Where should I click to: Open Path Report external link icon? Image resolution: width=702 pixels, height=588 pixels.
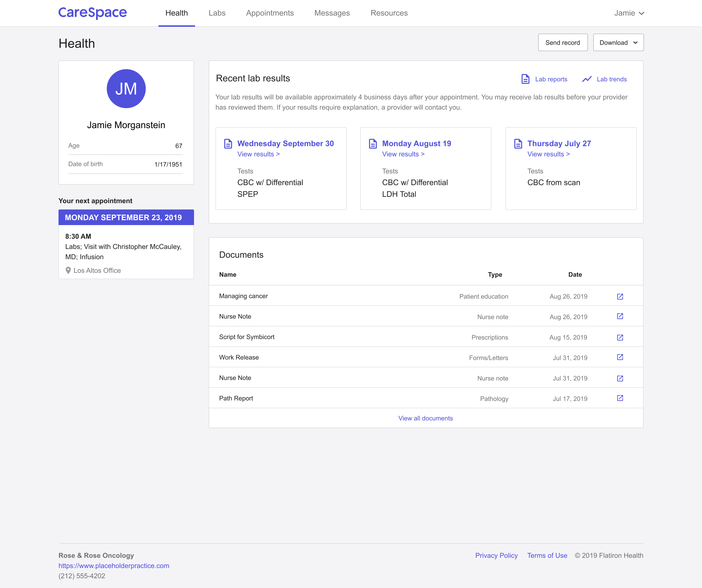[620, 398]
